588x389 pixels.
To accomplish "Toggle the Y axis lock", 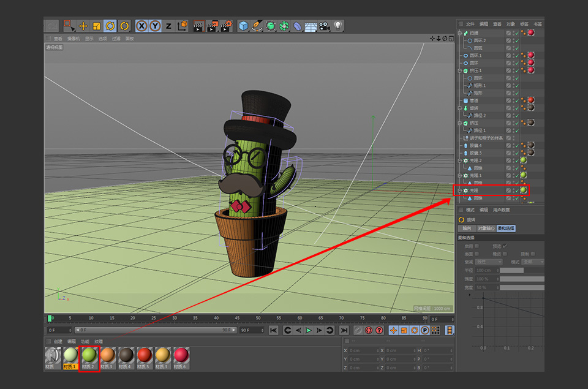I will click(x=154, y=26).
